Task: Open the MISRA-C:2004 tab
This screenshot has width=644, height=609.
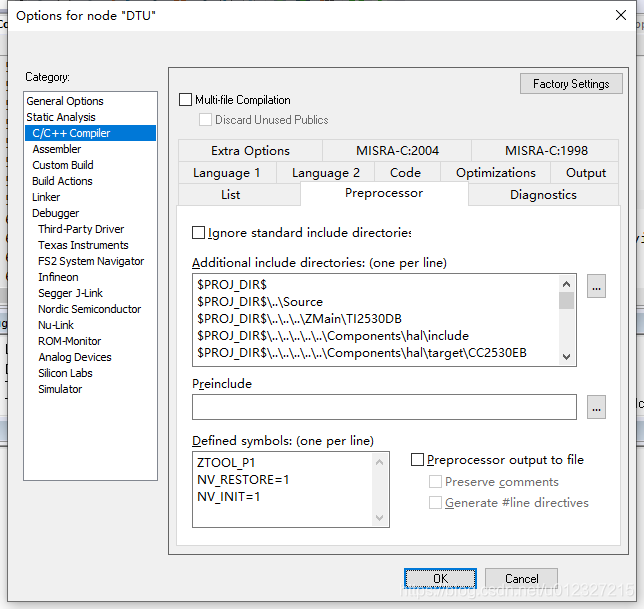Action: pyautogui.click(x=397, y=151)
